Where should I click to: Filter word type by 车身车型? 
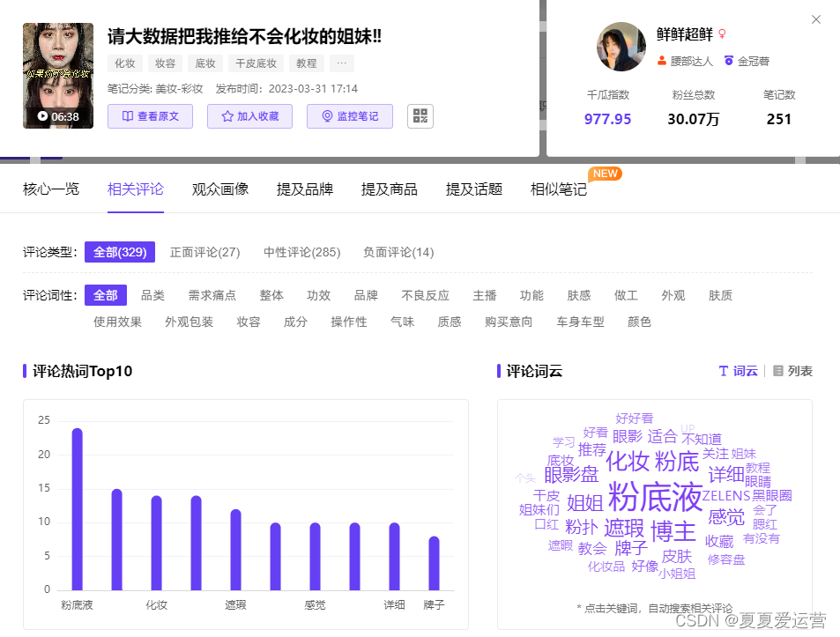point(580,322)
